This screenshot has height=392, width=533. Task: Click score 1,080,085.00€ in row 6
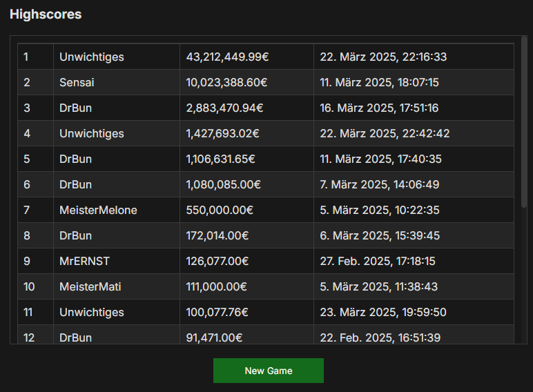pos(223,184)
